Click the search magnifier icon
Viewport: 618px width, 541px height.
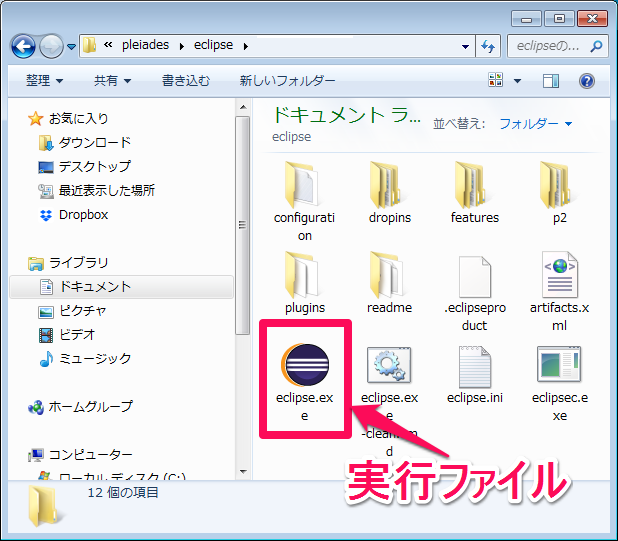tap(596, 46)
